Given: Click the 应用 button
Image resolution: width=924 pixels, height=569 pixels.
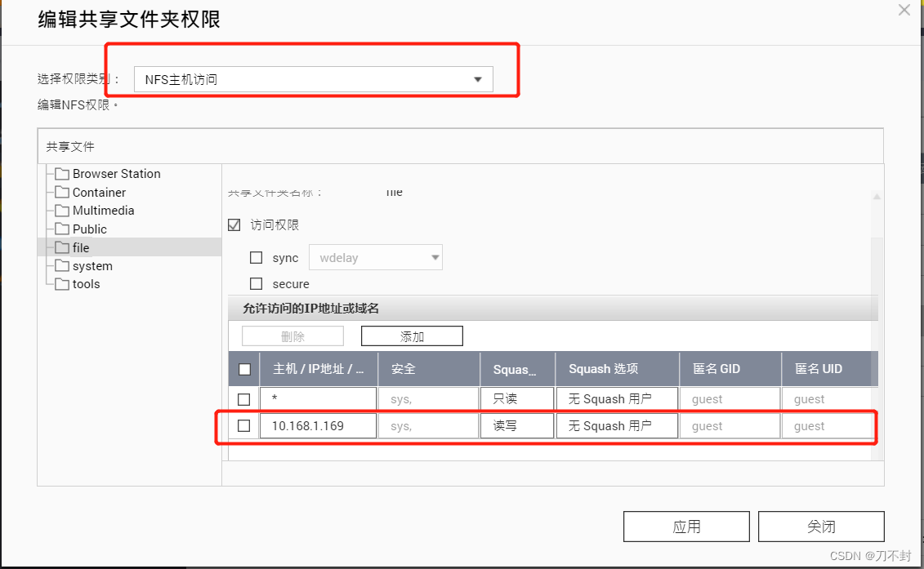Looking at the screenshot, I should [686, 527].
